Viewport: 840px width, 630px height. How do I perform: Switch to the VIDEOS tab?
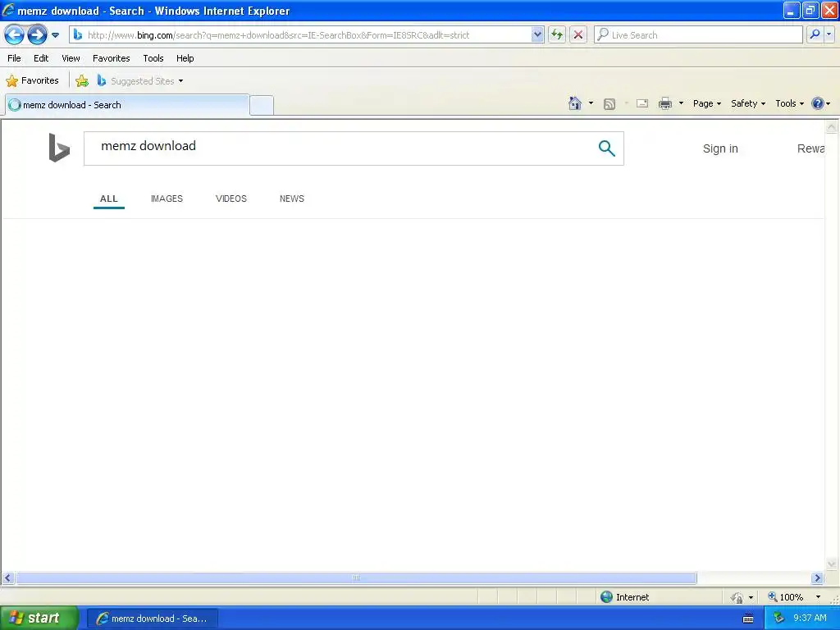(231, 199)
